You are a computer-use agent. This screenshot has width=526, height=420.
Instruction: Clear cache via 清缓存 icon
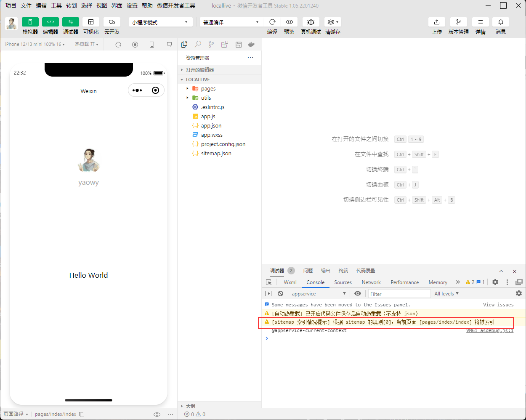click(x=332, y=22)
